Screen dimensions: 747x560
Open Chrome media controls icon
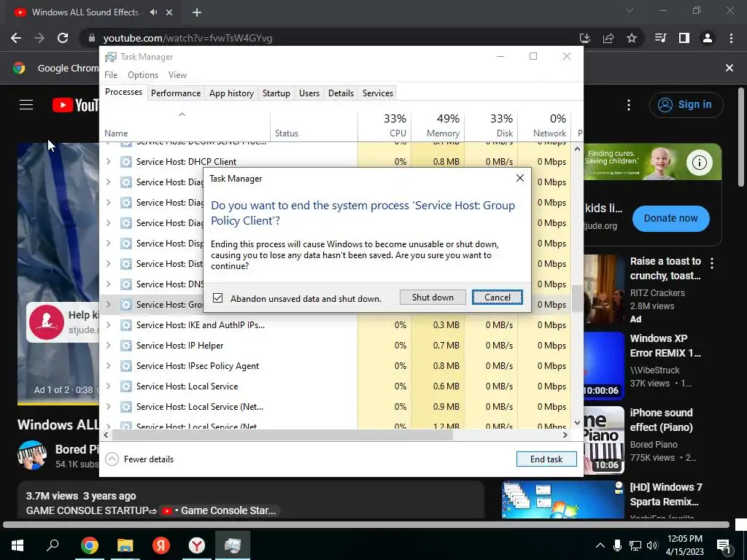coord(660,38)
